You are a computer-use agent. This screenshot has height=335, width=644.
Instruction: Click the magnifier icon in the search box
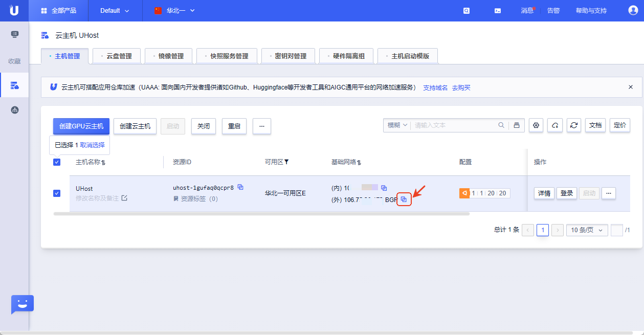coord(502,125)
